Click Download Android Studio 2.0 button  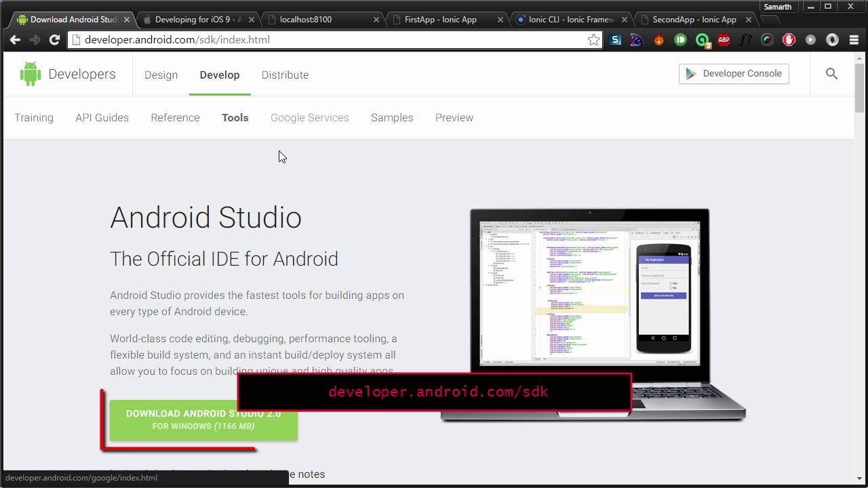click(203, 420)
